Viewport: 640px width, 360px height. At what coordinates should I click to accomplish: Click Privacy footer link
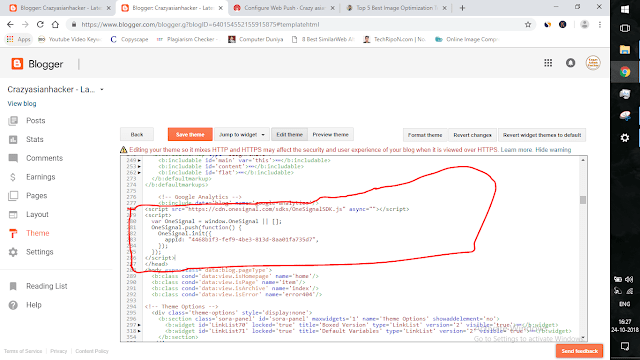tap(58, 351)
